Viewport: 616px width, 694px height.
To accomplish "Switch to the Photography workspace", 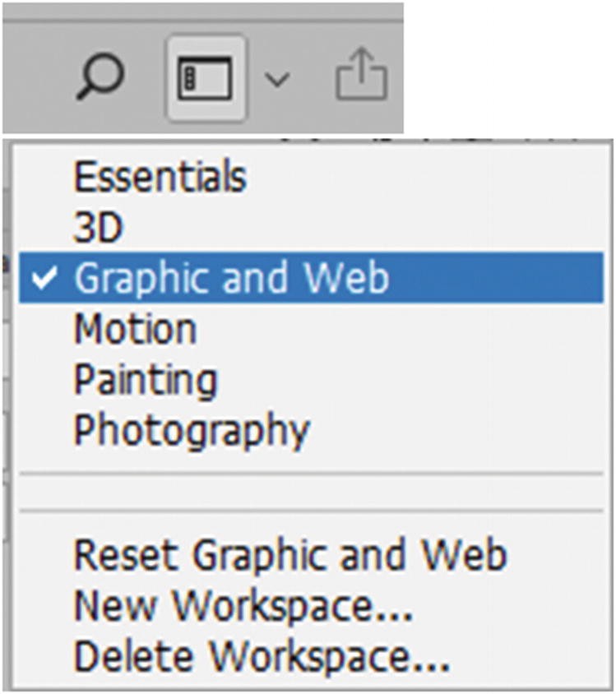I will [192, 431].
